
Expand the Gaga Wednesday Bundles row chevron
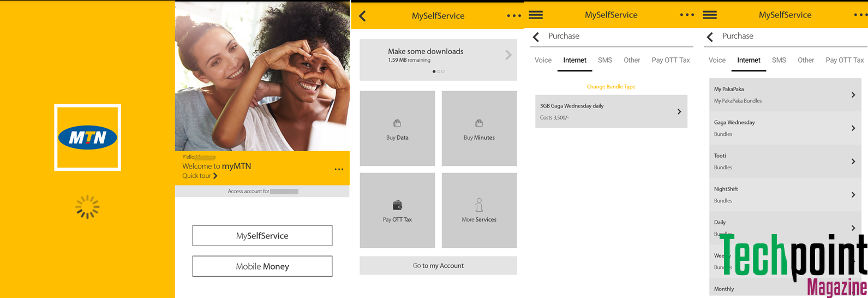point(853,128)
